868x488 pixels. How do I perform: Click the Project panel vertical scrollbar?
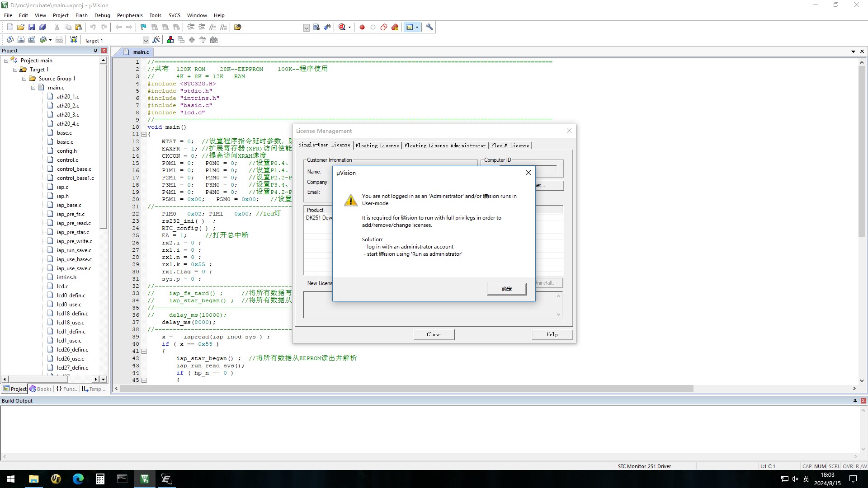click(x=104, y=146)
